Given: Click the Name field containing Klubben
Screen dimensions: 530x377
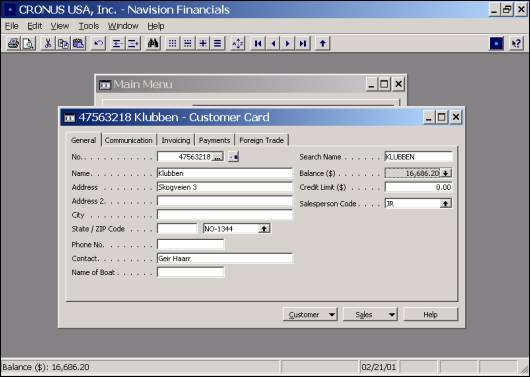Looking at the screenshot, I should click(225, 173).
